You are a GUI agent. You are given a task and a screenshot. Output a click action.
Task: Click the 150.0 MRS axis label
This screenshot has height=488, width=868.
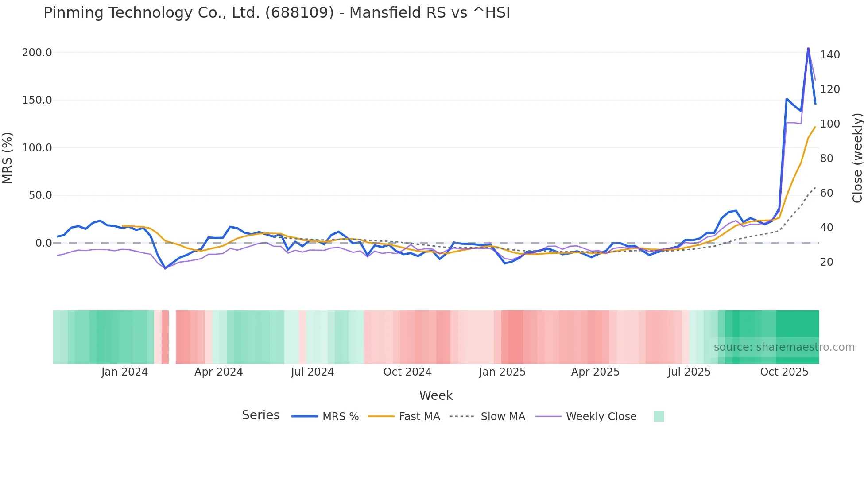tap(37, 100)
